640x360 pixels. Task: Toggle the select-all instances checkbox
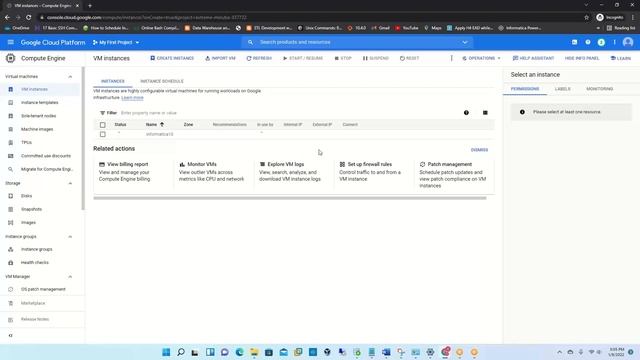click(102, 124)
